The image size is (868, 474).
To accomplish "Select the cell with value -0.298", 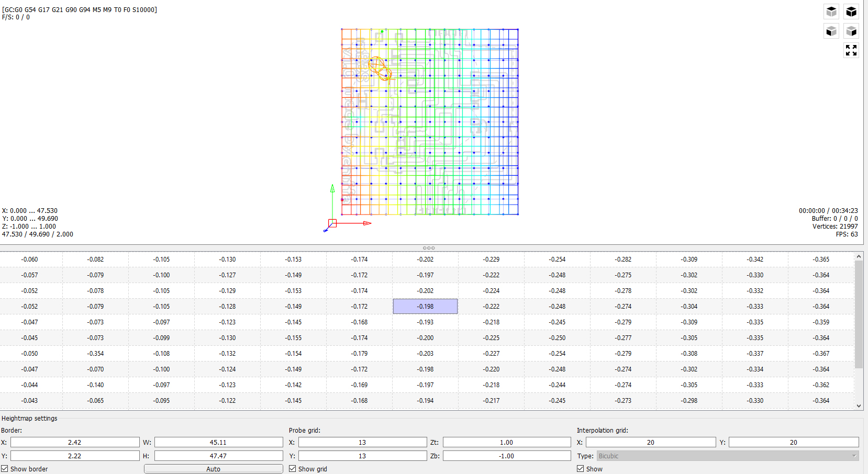I will 689,401.
